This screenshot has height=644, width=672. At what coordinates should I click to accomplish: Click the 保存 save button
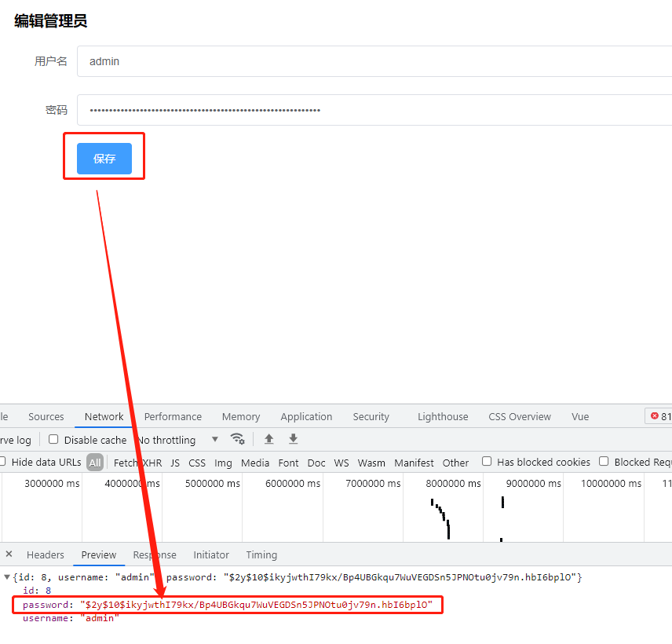(x=104, y=157)
